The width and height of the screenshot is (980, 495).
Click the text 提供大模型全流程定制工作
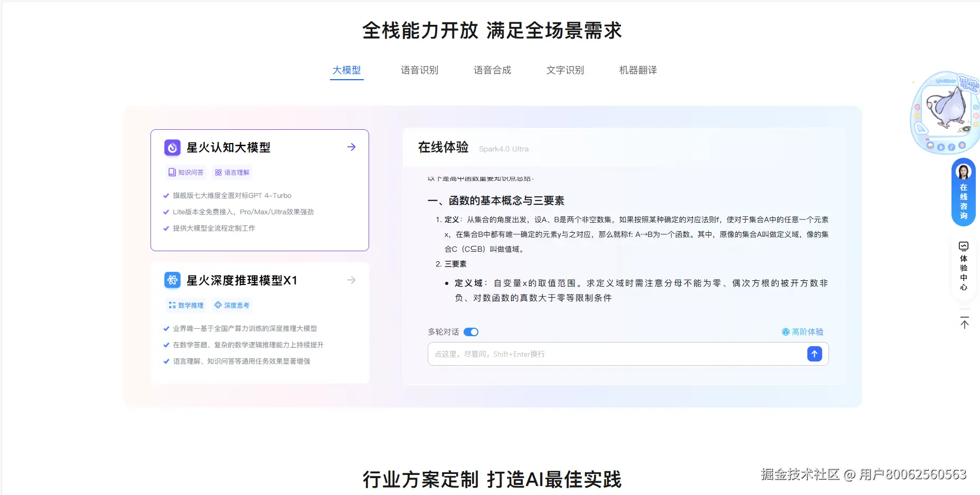pyautogui.click(x=214, y=229)
